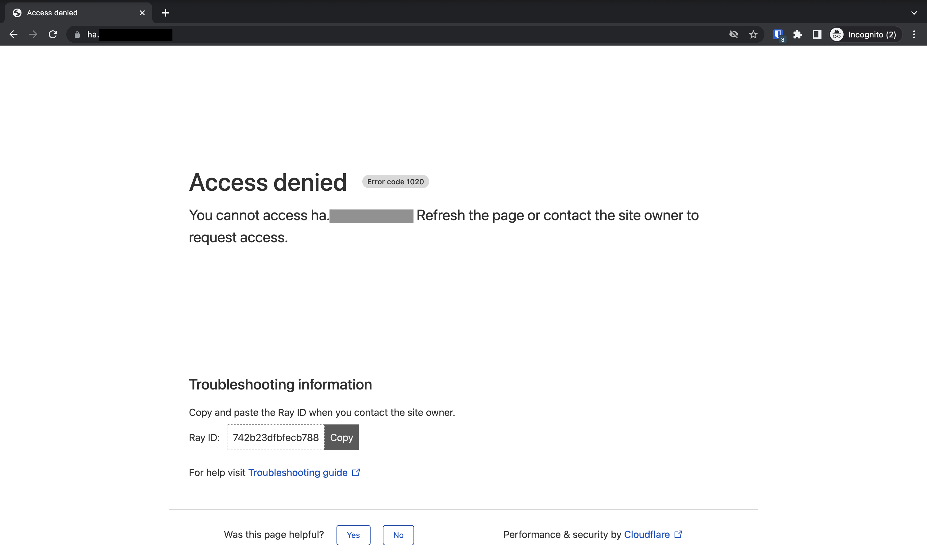Click the lock icon in the address bar
Screen dimensions: 927x560
[77, 35]
